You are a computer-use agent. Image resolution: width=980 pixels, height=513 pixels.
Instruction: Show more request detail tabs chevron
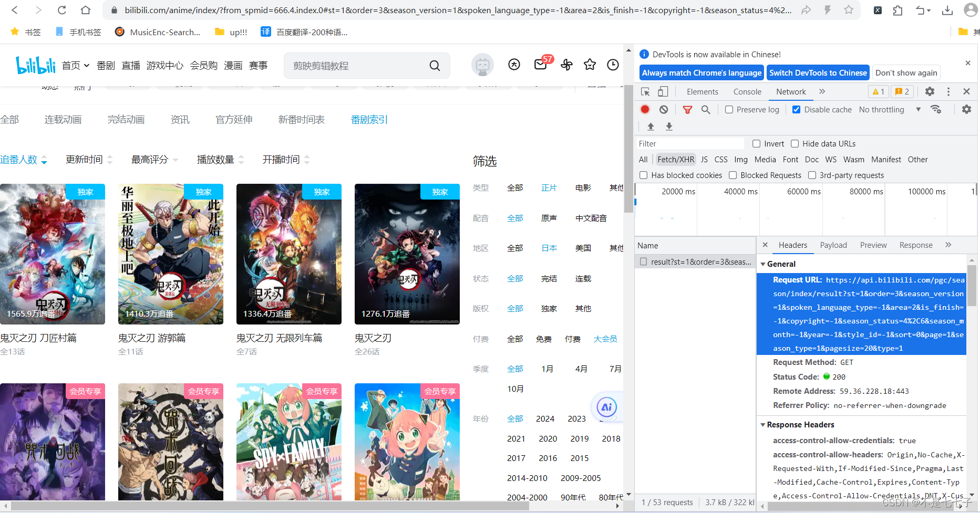948,245
